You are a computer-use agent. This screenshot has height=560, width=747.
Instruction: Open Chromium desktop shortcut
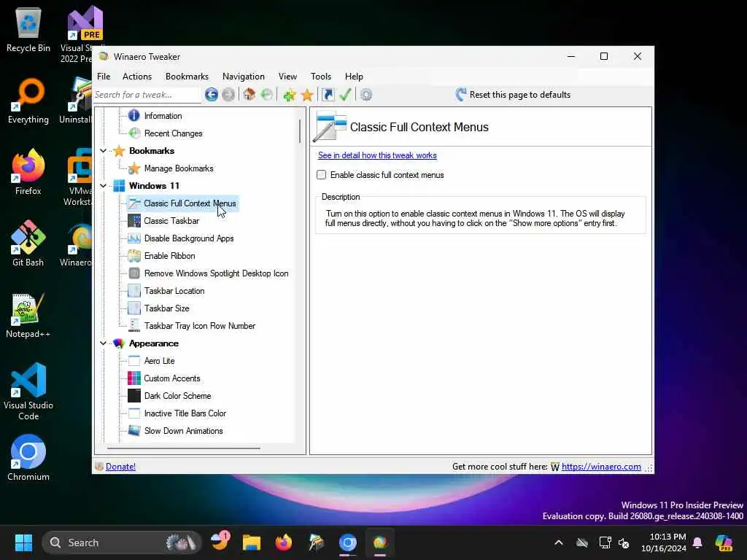28,458
